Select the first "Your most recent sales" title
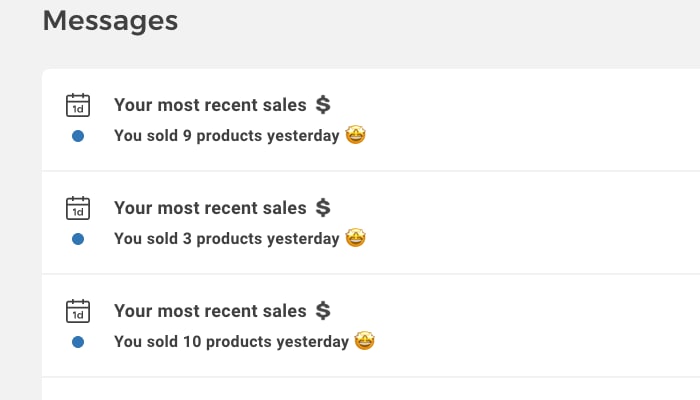The width and height of the screenshot is (700, 400). click(x=210, y=104)
